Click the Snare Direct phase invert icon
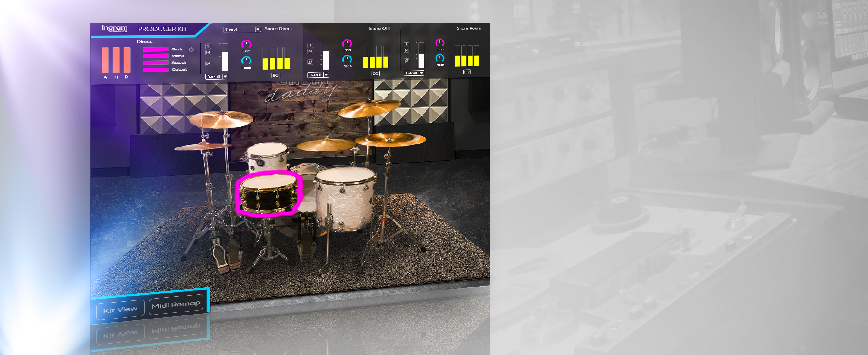This screenshot has height=355, width=868. click(208, 63)
